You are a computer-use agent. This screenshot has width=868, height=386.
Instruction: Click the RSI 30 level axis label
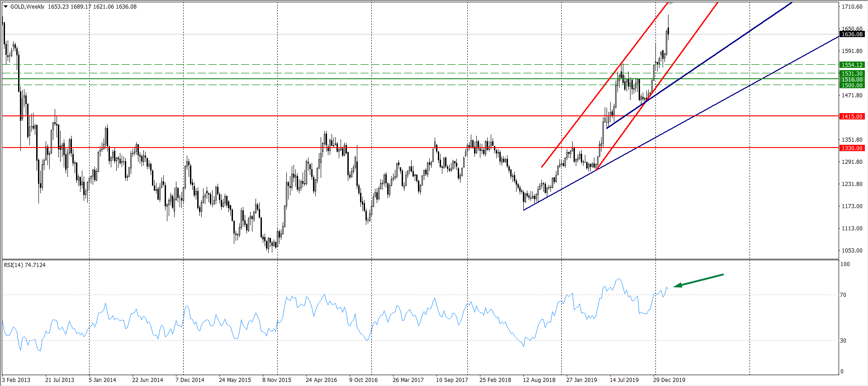pos(843,341)
